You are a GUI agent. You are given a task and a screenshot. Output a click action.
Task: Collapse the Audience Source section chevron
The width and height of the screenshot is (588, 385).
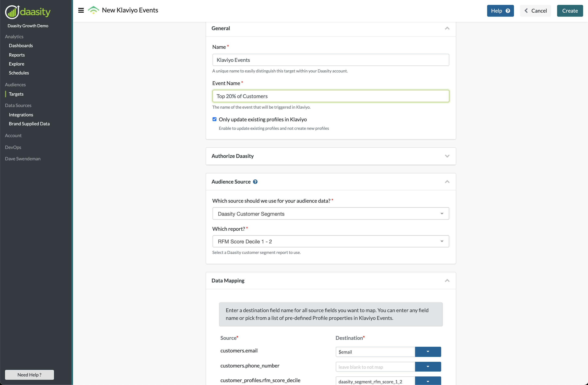pos(447,182)
